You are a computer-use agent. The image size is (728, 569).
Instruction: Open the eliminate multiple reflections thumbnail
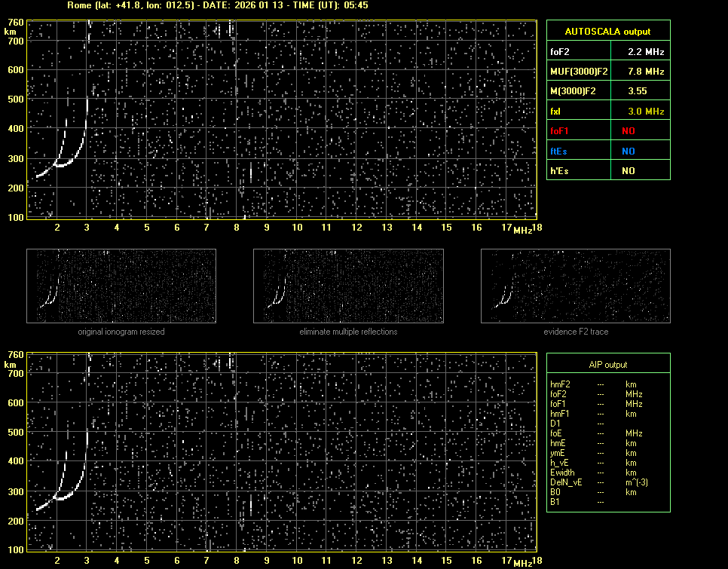tap(348, 286)
